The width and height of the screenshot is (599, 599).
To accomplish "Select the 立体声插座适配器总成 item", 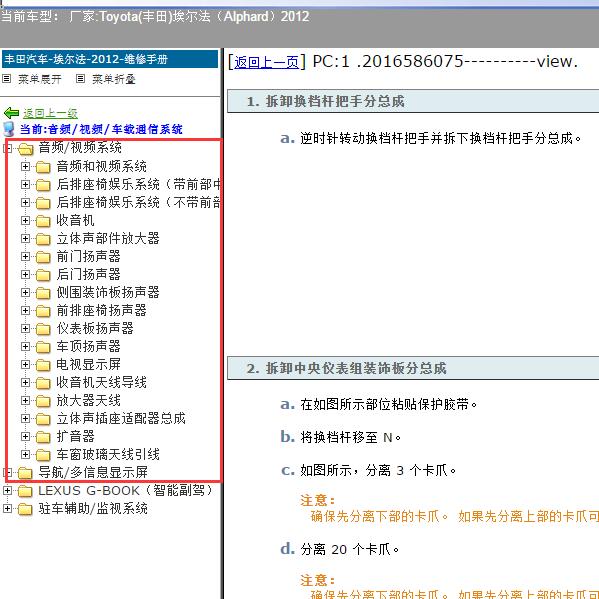I will click(x=121, y=418).
